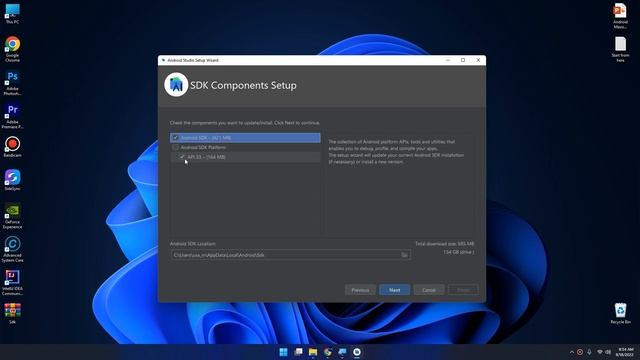Open the taskbar clock and date
Image resolution: width=640 pixels, height=360 pixels.
coord(625,352)
